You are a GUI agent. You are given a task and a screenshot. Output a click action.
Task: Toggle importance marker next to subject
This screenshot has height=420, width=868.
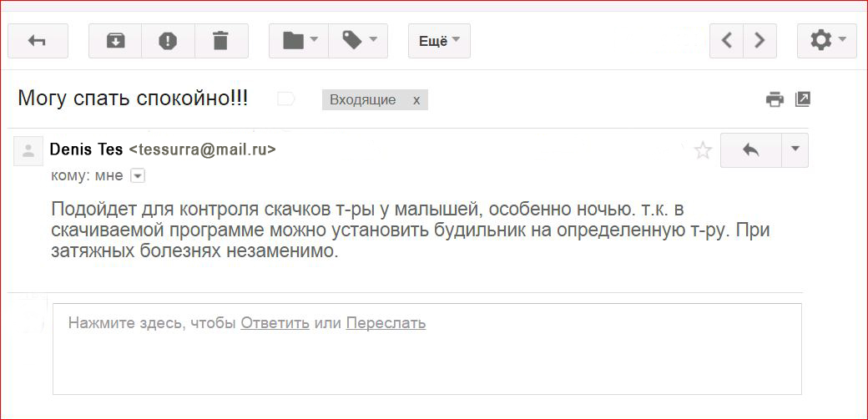286,99
